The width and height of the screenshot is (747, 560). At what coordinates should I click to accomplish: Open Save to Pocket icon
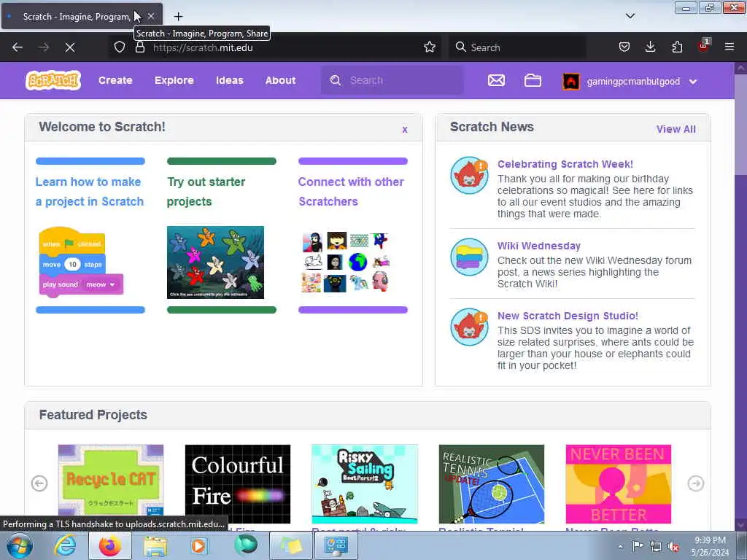pyautogui.click(x=624, y=47)
